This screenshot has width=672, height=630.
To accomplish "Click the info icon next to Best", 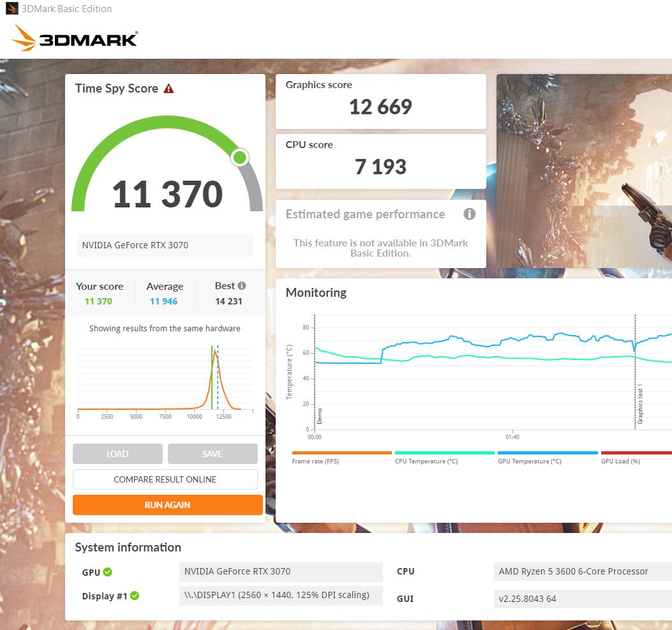I will tap(242, 285).
